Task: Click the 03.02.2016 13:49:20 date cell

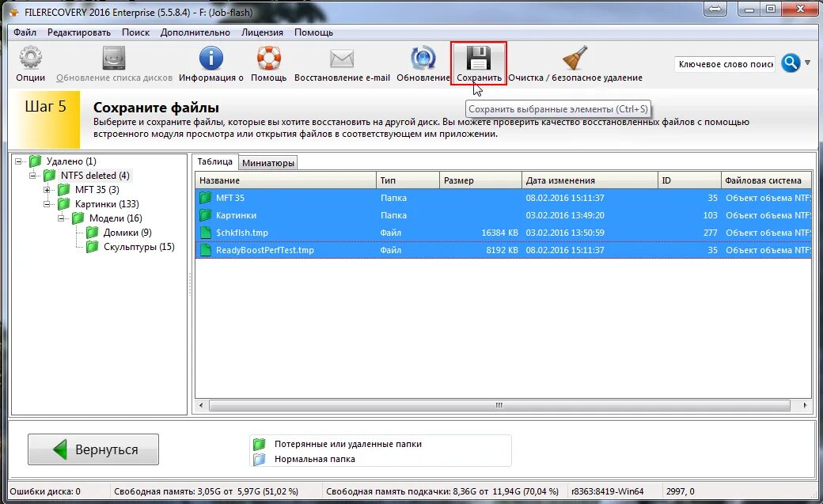Action: pyautogui.click(x=565, y=215)
